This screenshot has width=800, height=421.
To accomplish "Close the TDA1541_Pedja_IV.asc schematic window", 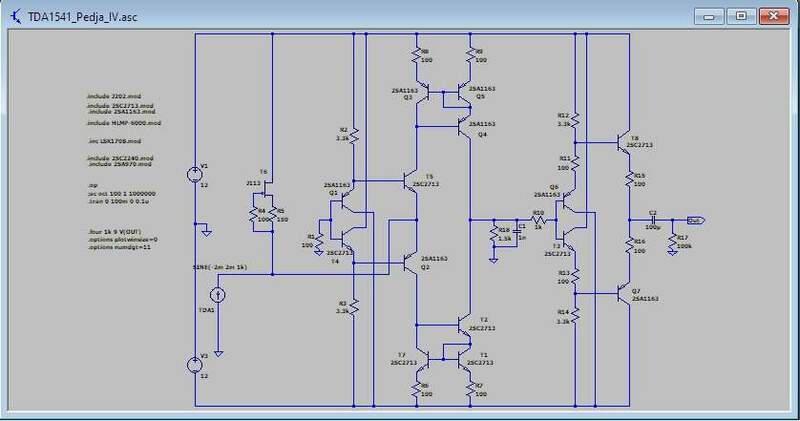I will 773,16.
